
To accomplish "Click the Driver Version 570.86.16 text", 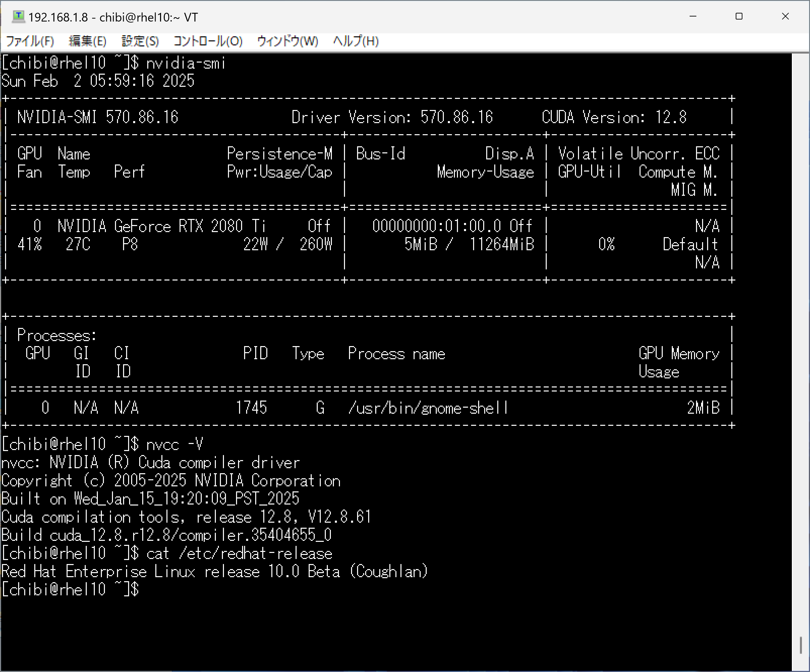I will [392, 117].
